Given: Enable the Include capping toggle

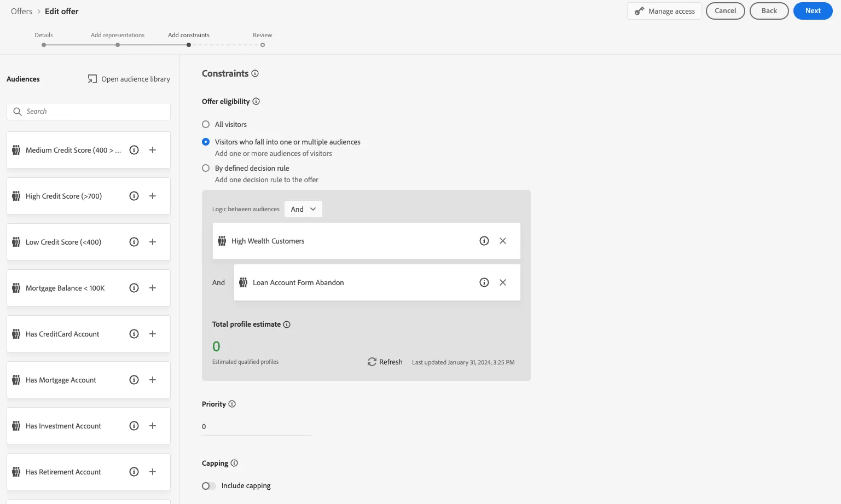Looking at the screenshot, I should 208,486.
